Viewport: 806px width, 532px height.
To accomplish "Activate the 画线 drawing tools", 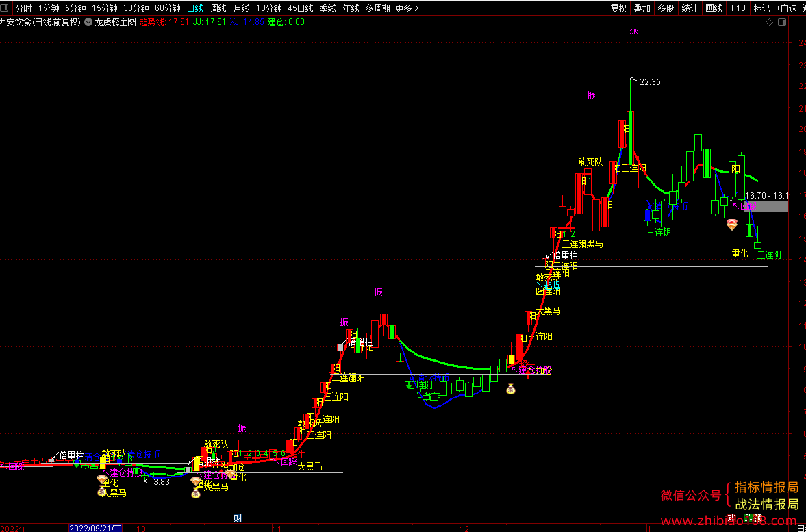I will click(x=714, y=8).
